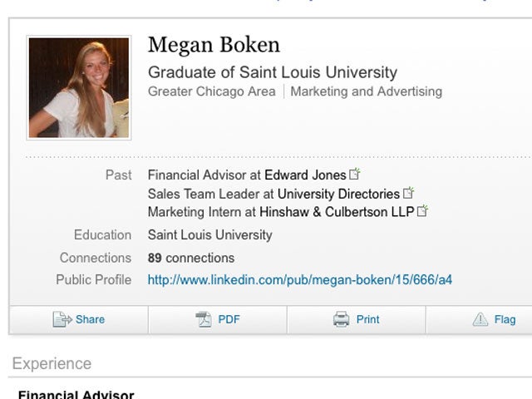This screenshot has width=532, height=399.
Task: Click the company icon beside Edward Jones
Action: click(355, 175)
